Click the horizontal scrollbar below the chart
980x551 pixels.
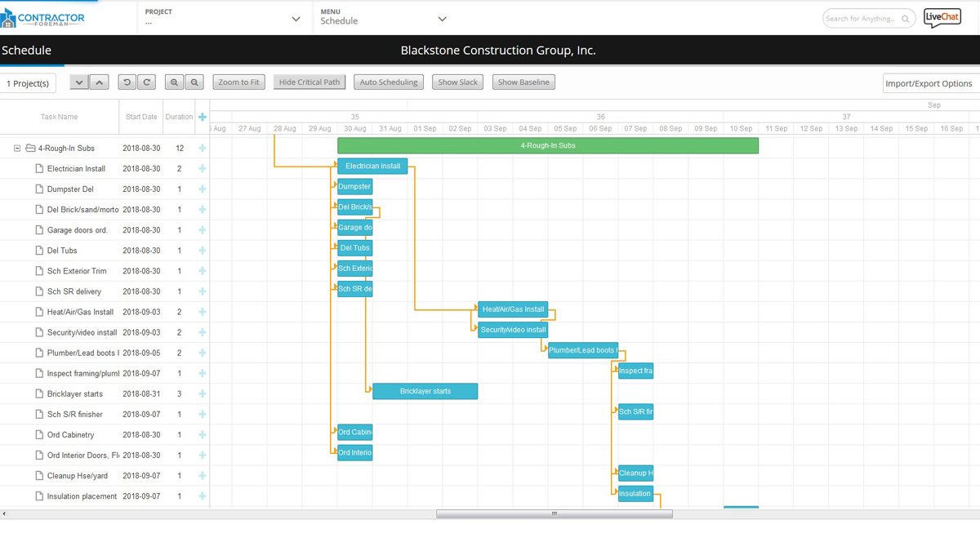point(554,513)
